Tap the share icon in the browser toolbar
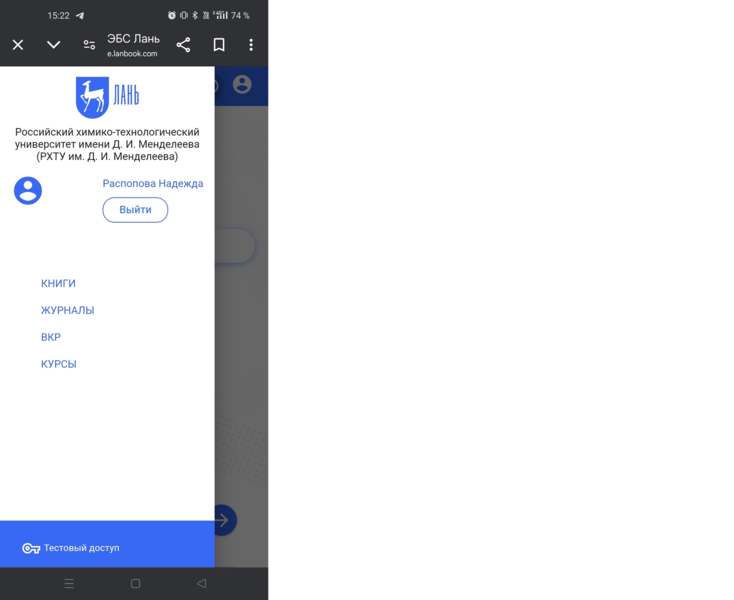This screenshot has width=734, height=600. [x=183, y=45]
